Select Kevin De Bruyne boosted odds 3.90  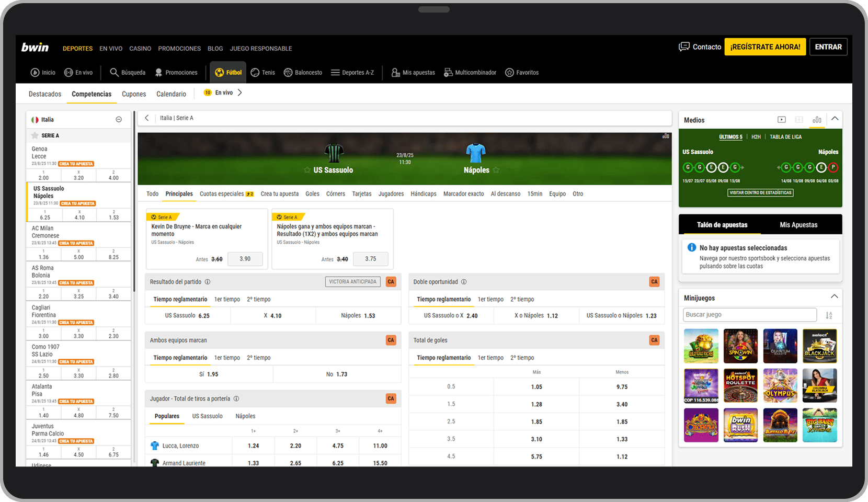(x=245, y=259)
